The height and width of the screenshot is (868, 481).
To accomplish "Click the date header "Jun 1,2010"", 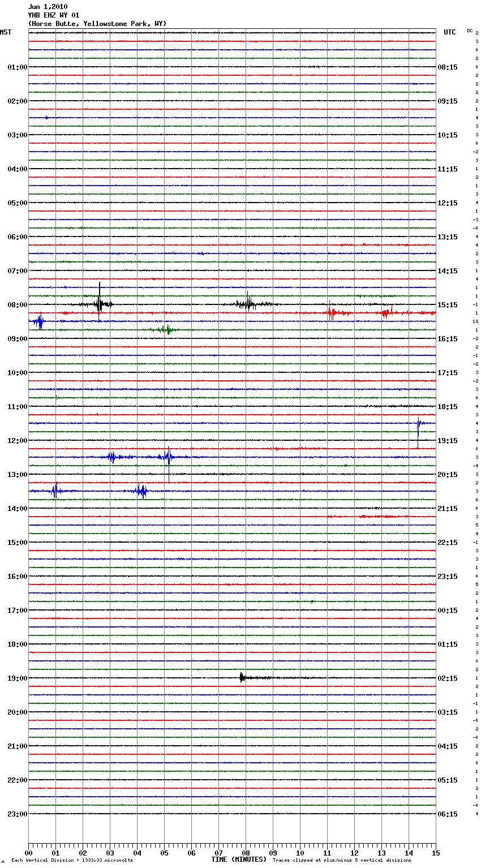I will [48, 7].
